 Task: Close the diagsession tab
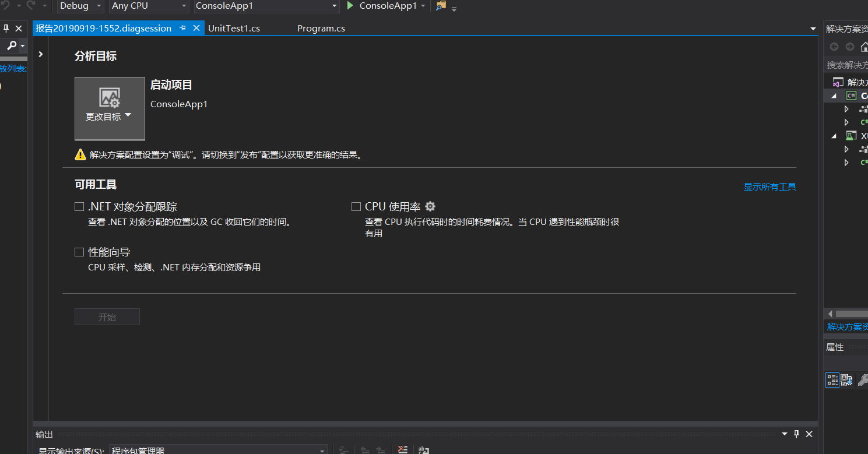point(196,28)
